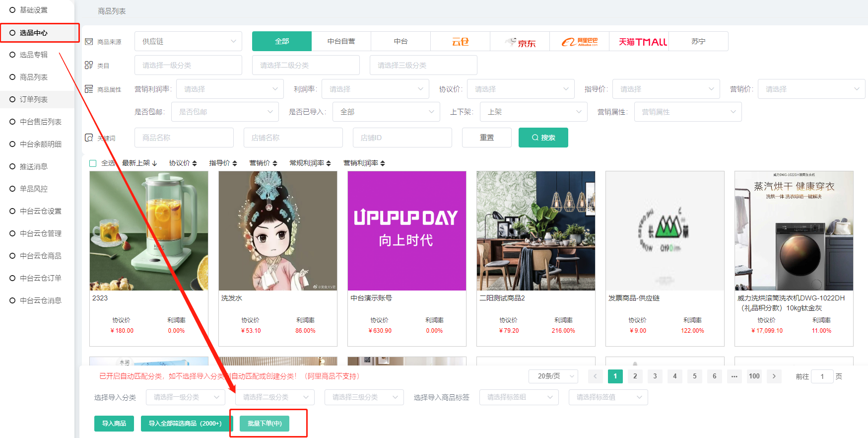
Task: Open the 选择标签组 dropdown
Action: point(519,397)
